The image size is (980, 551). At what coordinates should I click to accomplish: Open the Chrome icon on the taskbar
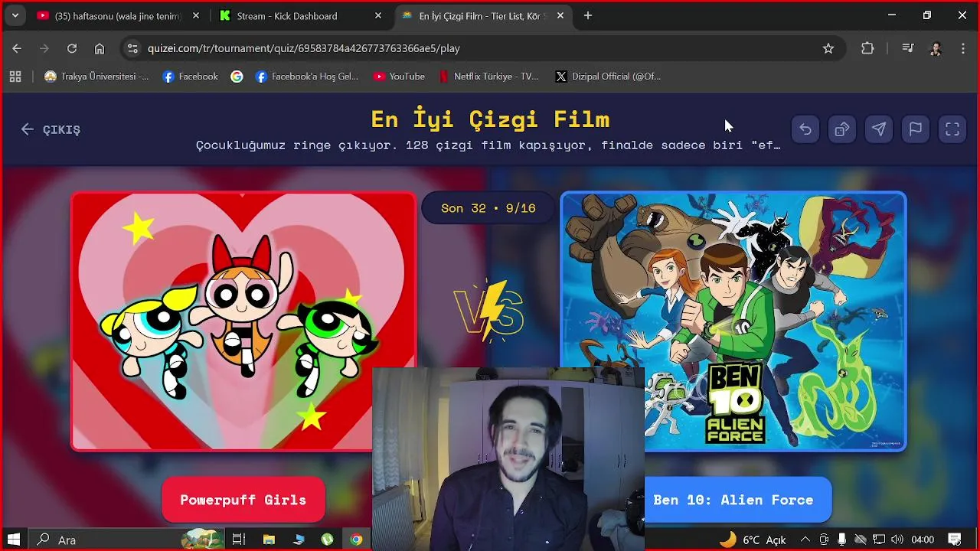(x=356, y=540)
